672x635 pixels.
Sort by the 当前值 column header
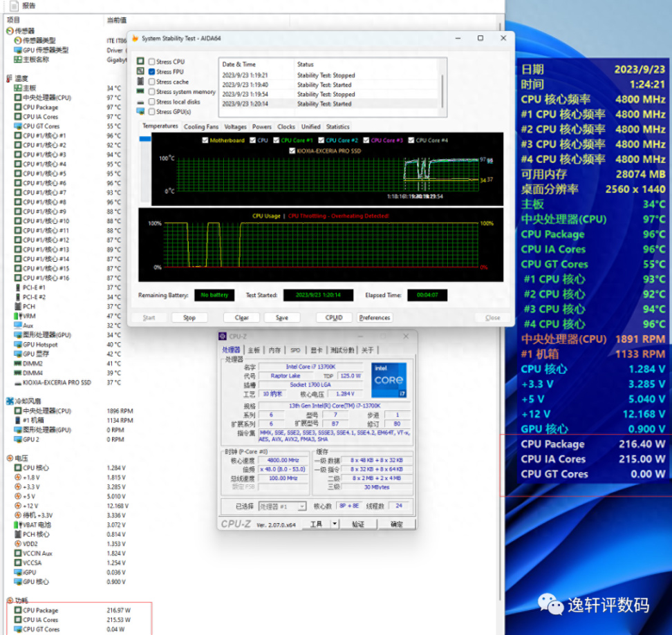pyautogui.click(x=116, y=20)
